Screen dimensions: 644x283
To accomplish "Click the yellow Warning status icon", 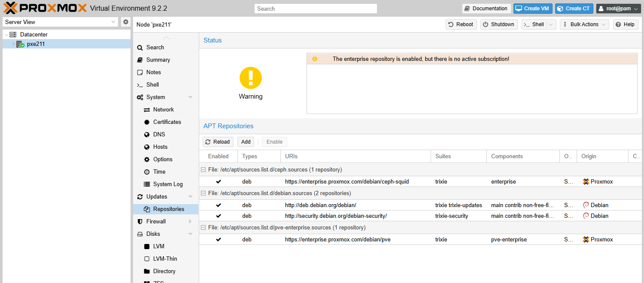I will click(251, 78).
